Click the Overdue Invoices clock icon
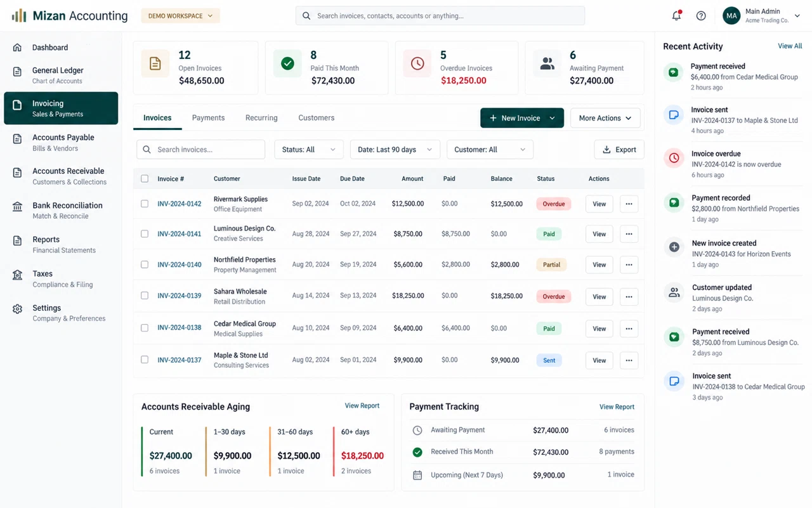Image resolution: width=812 pixels, height=508 pixels. click(417, 63)
